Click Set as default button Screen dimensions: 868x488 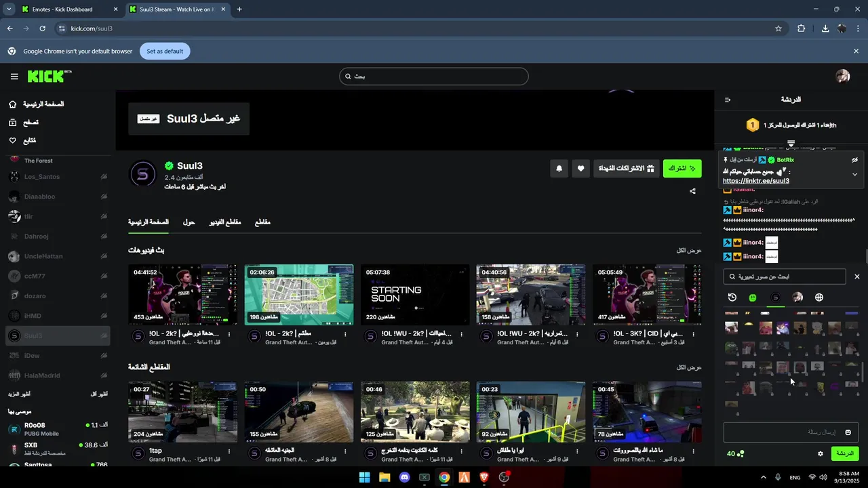coord(165,51)
